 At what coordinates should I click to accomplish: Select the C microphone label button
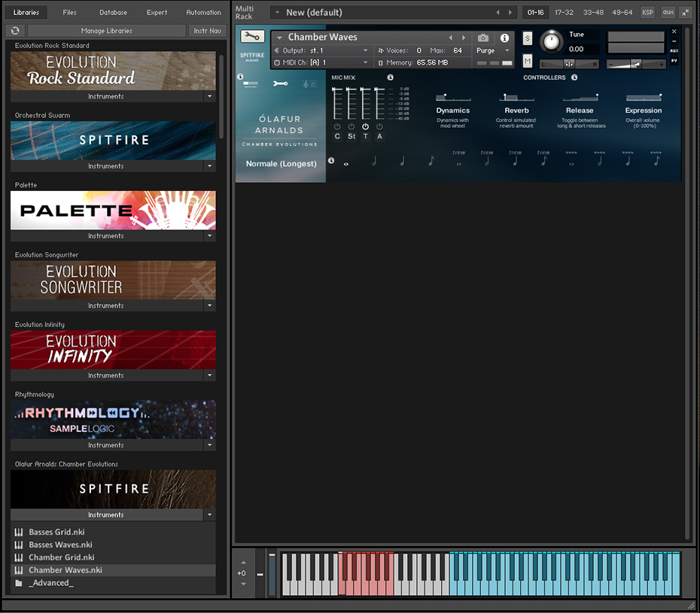[x=337, y=137]
